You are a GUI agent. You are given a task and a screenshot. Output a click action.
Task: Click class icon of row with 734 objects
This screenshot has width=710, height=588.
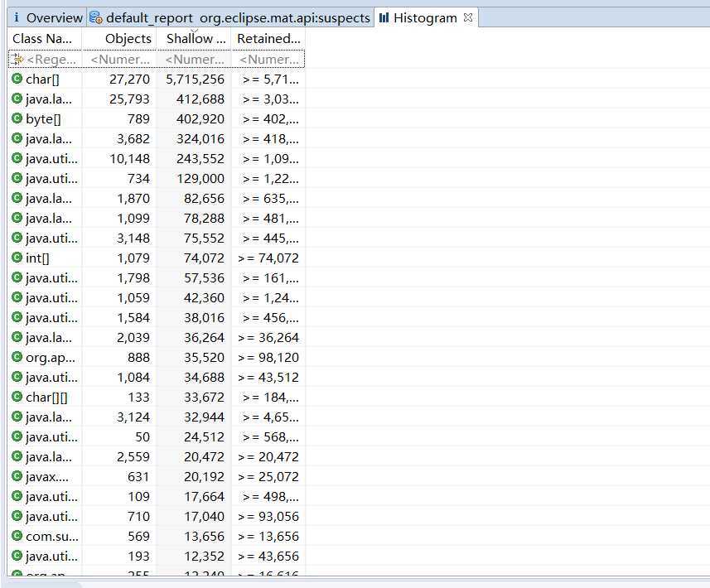[17, 178]
